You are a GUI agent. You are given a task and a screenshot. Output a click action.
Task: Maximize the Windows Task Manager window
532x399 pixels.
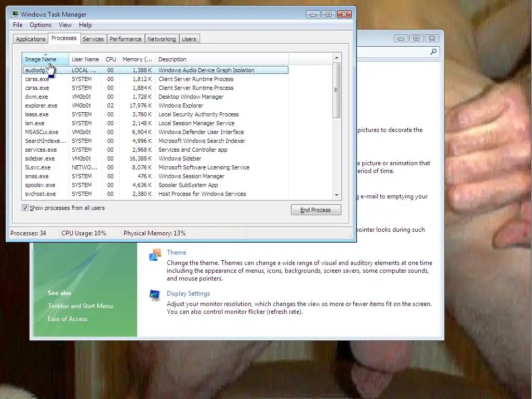coord(328,14)
